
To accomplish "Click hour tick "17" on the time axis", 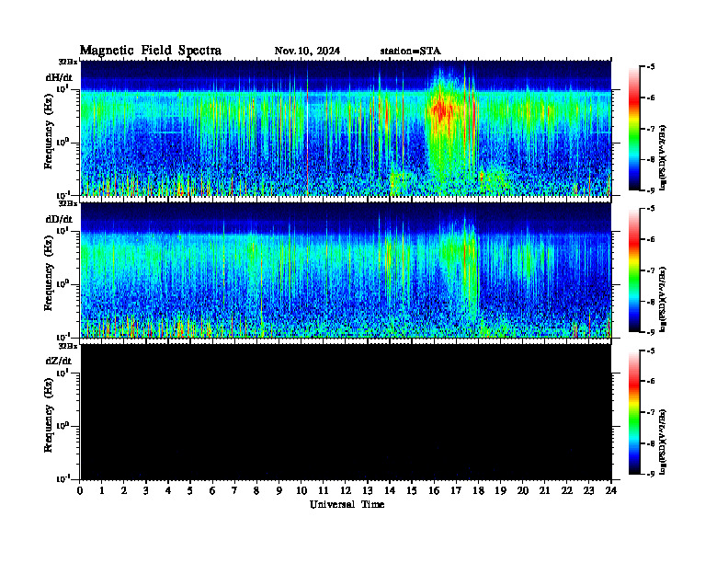I will tap(456, 491).
